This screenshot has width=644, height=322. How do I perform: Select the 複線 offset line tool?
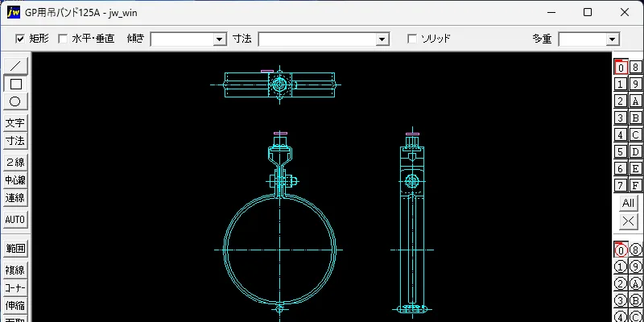click(15, 270)
